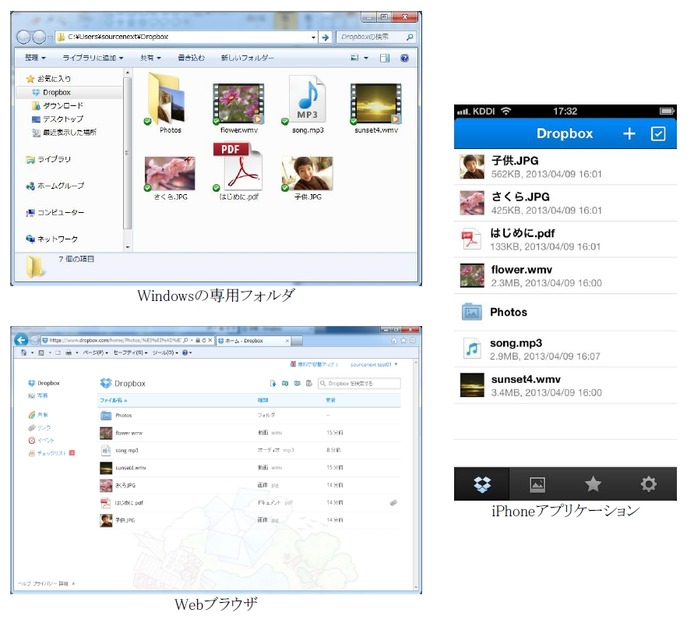Click the Explorer help question mark icon
Screen dimensions: 687x620
(x=404, y=58)
